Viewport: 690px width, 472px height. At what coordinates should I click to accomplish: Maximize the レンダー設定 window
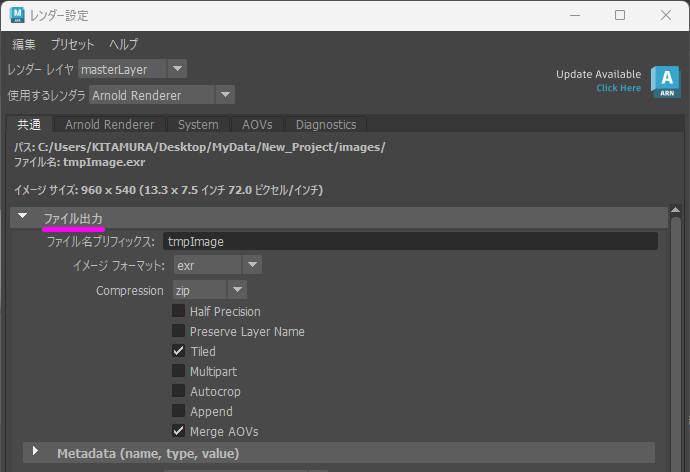(620, 15)
